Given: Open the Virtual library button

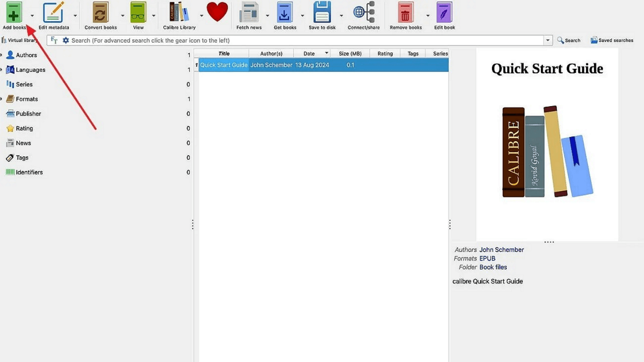Looking at the screenshot, I should [19, 40].
